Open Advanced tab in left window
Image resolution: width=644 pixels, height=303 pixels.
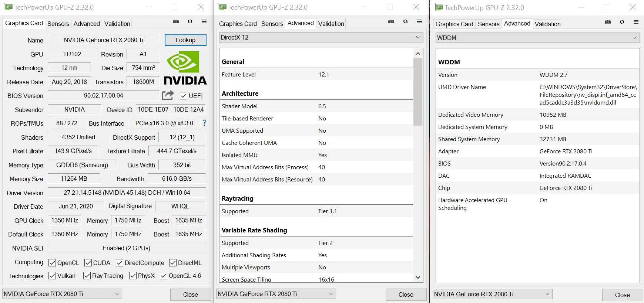click(x=87, y=24)
